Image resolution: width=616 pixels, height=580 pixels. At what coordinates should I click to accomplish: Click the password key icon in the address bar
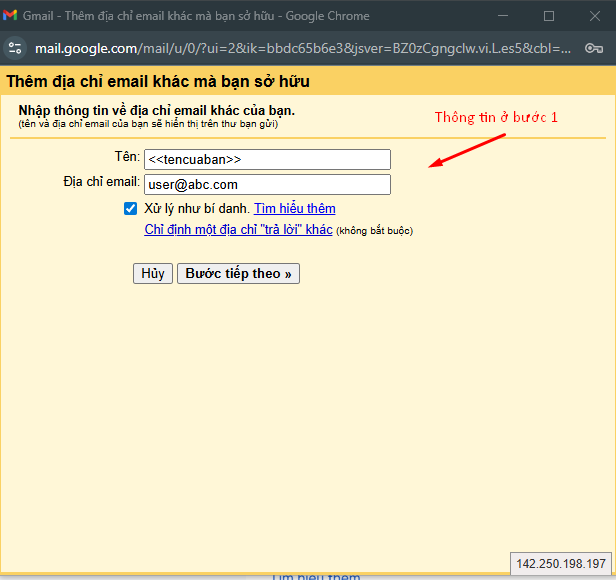[x=593, y=48]
